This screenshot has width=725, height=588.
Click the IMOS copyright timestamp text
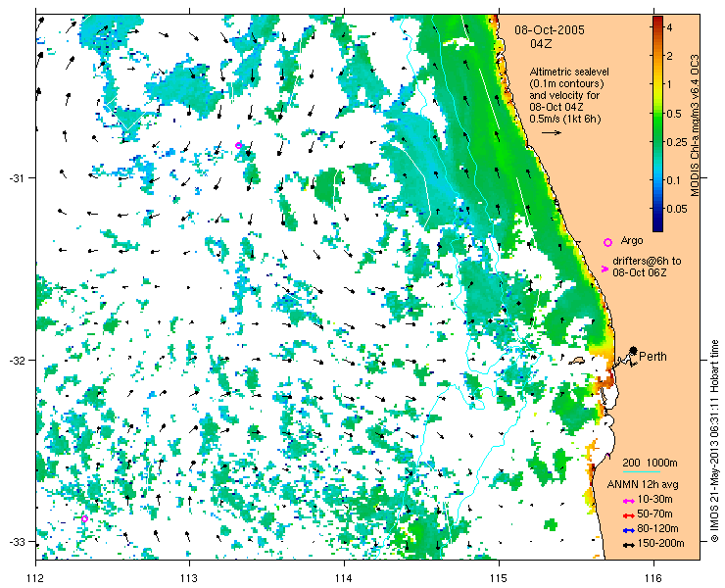click(x=715, y=441)
